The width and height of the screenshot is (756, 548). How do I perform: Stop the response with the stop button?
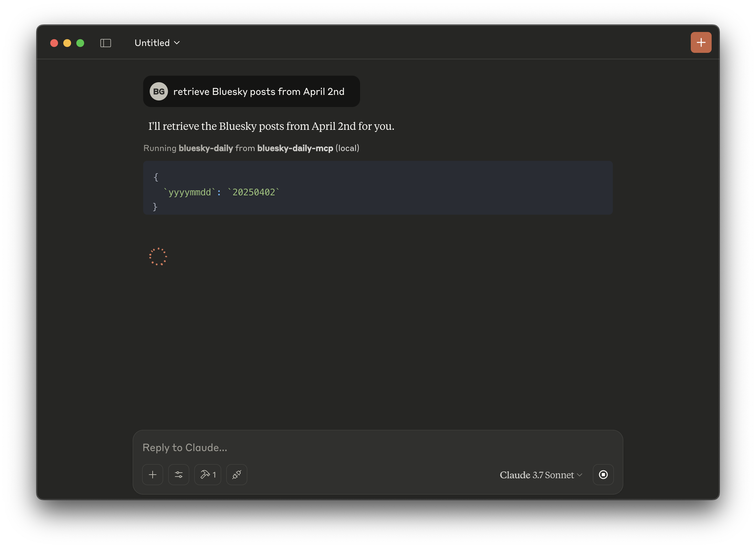point(603,474)
